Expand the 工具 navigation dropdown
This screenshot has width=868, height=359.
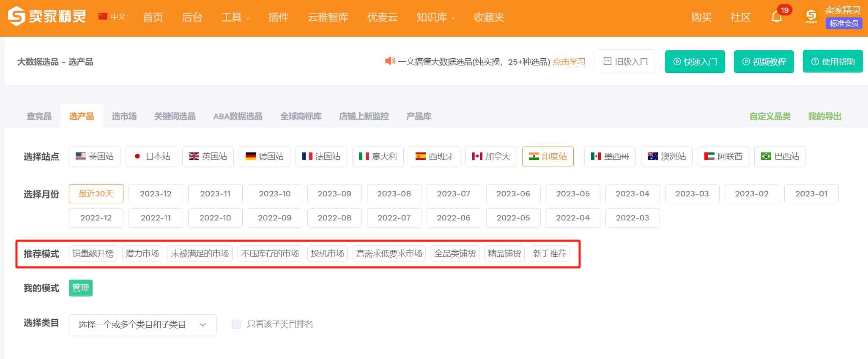(235, 17)
